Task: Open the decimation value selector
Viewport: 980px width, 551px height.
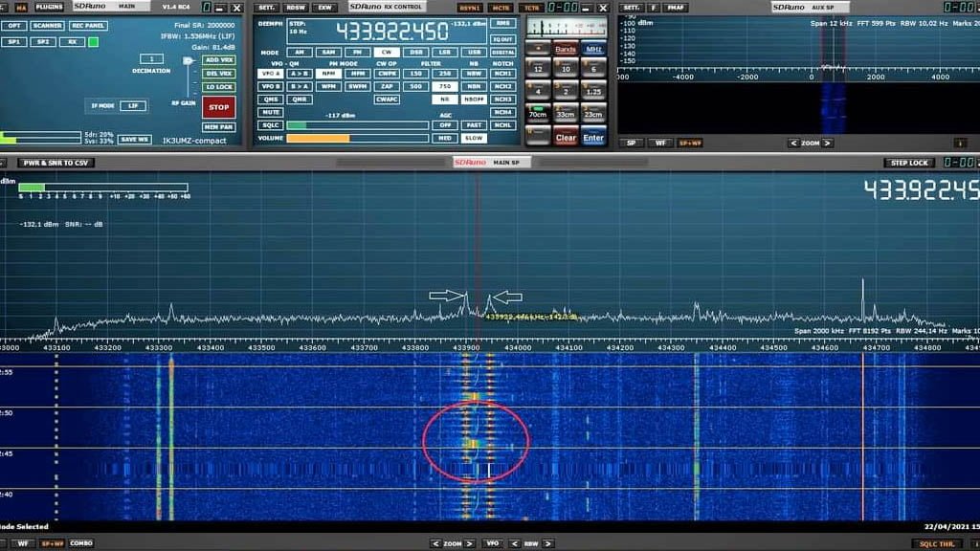Action: pyautogui.click(x=156, y=59)
